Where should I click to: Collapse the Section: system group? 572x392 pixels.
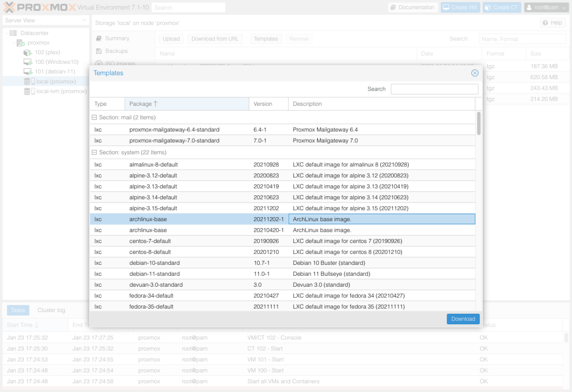tap(93, 152)
